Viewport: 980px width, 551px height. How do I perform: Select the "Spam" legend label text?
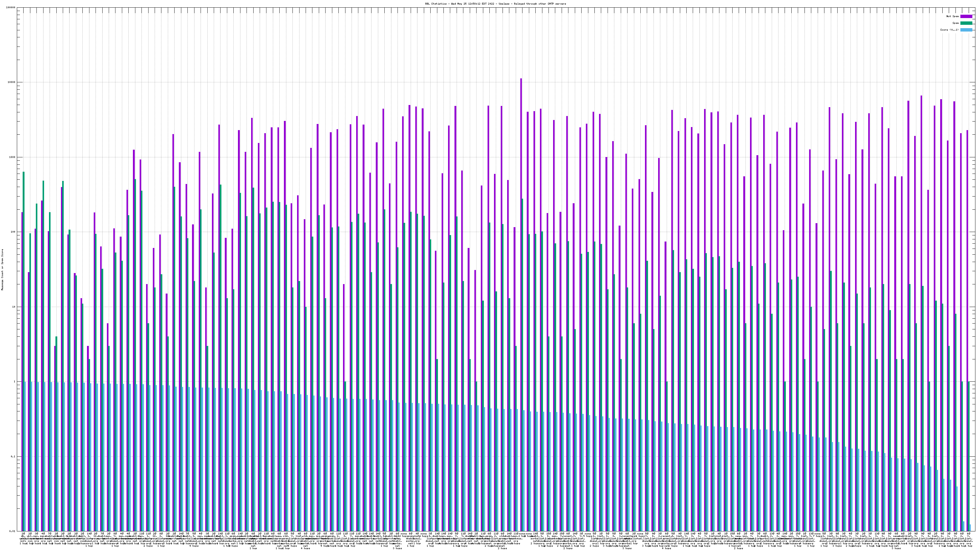tap(956, 23)
